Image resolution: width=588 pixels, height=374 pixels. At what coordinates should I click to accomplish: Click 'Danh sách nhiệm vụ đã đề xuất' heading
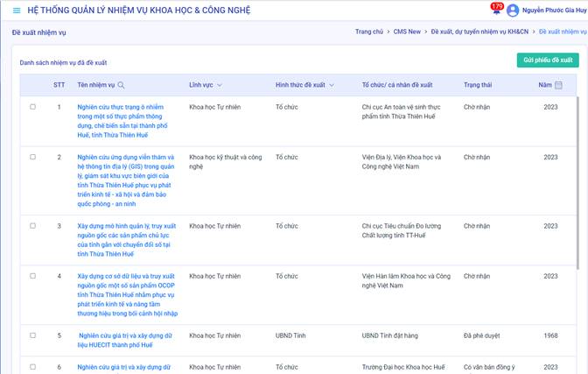(63, 63)
